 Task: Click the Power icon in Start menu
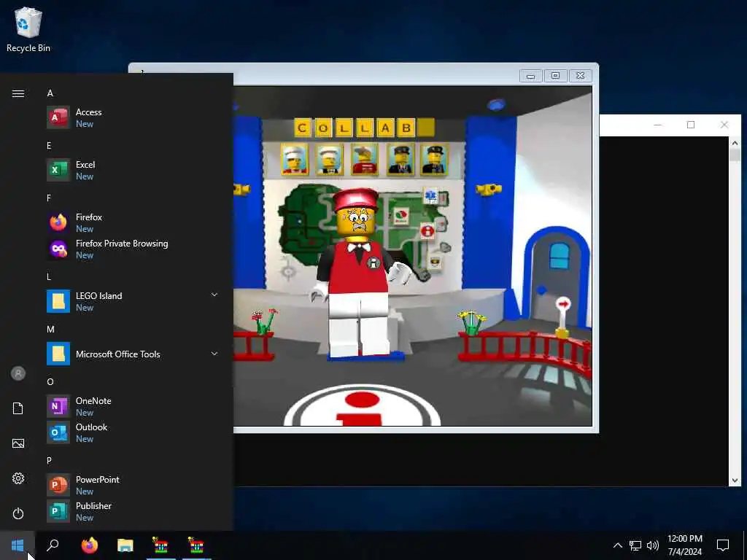click(18, 513)
